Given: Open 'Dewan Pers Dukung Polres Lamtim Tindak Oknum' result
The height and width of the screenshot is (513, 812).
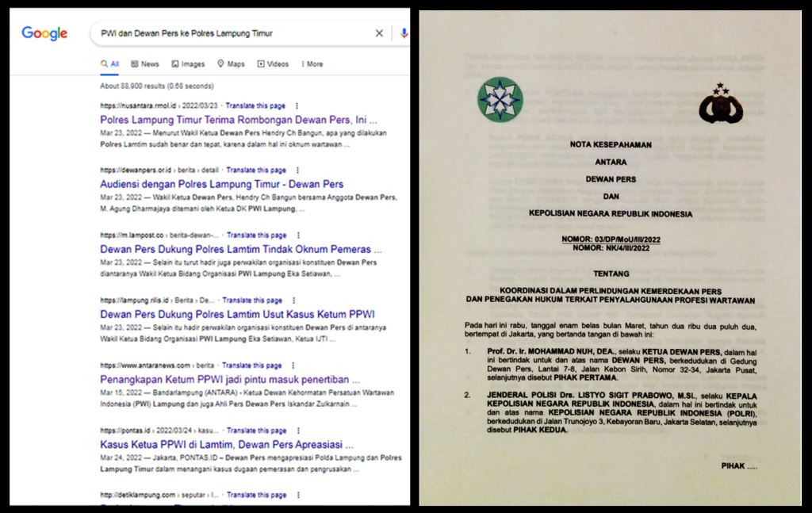Looking at the screenshot, I should (240, 249).
